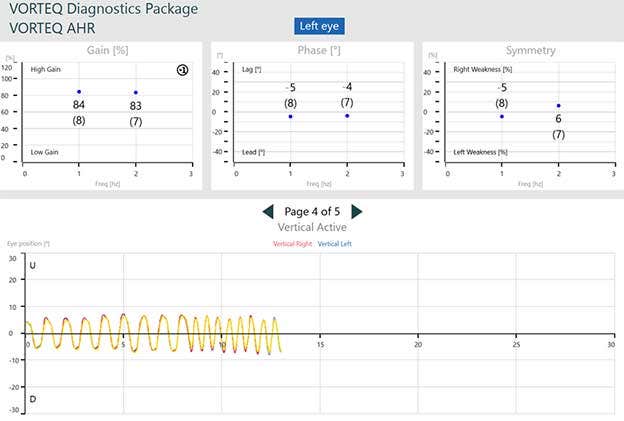This screenshot has width=624, height=421.
Task: Click the phase data point at 1 Hz
Action: pos(291,117)
